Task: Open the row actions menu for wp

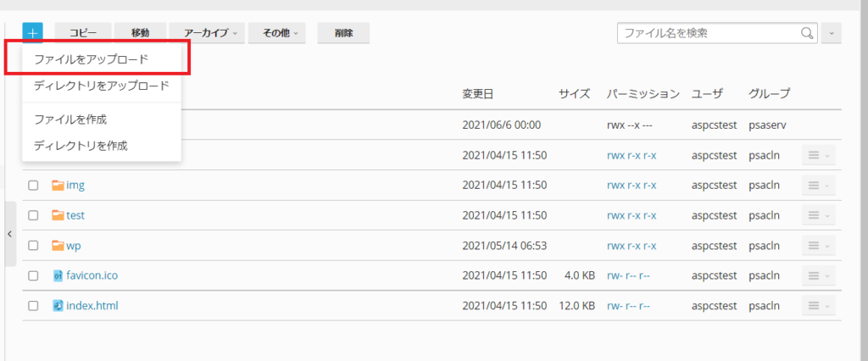Action: click(x=817, y=246)
